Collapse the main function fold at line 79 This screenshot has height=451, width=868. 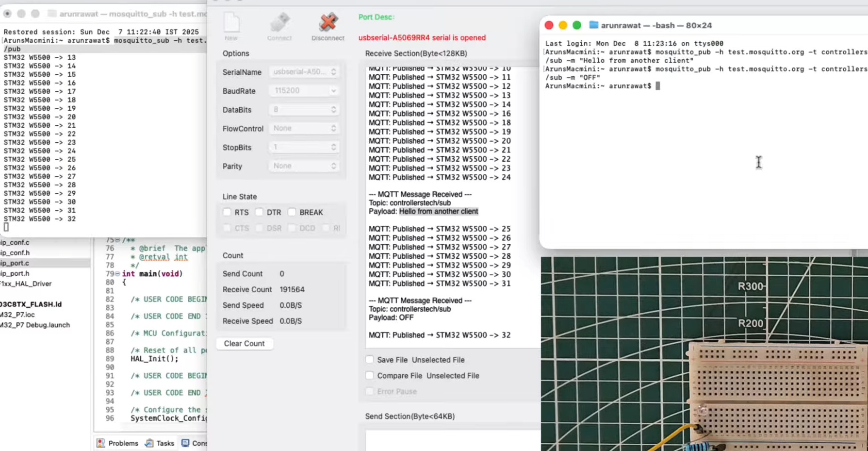point(117,274)
